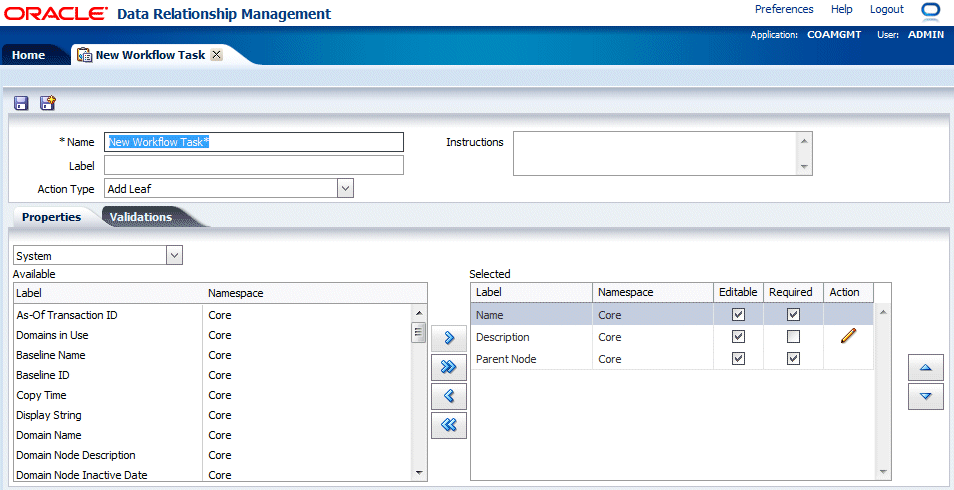Click the Oracle logo icon top right
Screen dimensions: 954x490
tap(930, 10)
